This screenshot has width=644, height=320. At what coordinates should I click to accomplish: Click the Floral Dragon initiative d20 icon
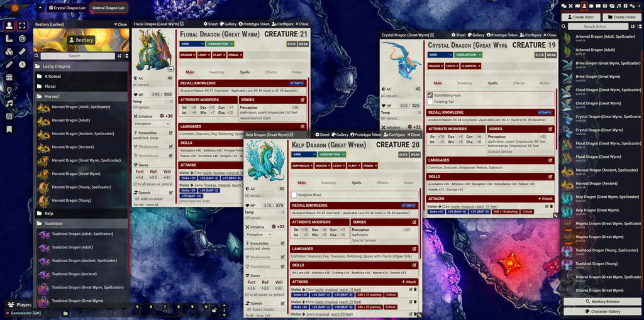[162, 116]
